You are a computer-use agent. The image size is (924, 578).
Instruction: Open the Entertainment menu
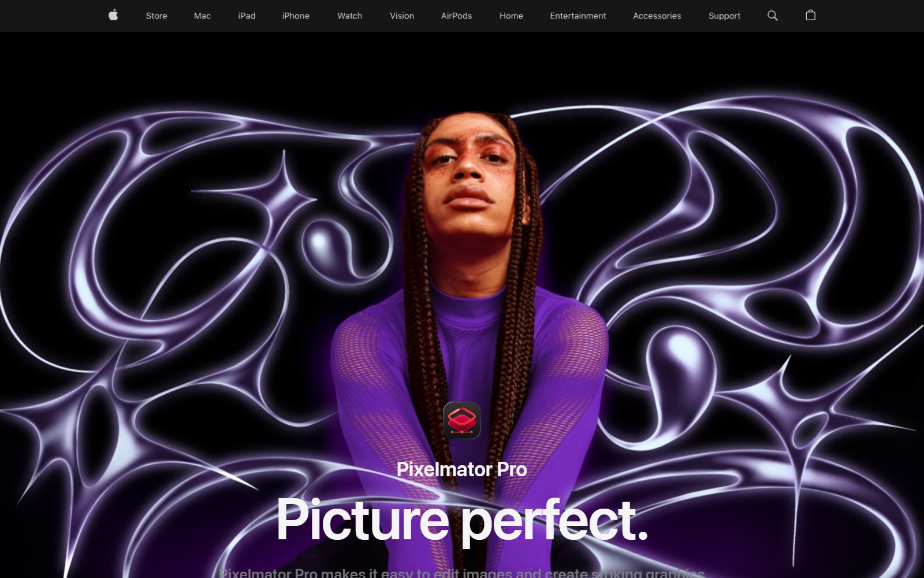coord(578,16)
